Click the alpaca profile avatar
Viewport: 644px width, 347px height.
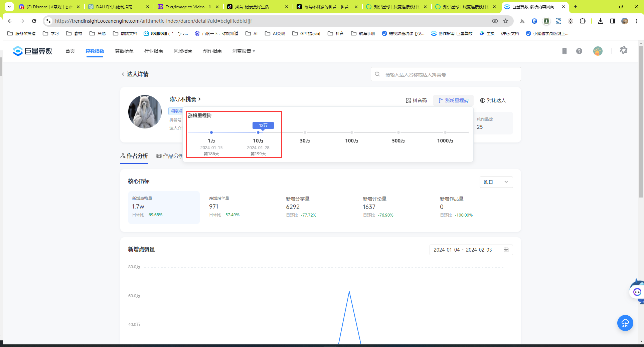click(145, 112)
